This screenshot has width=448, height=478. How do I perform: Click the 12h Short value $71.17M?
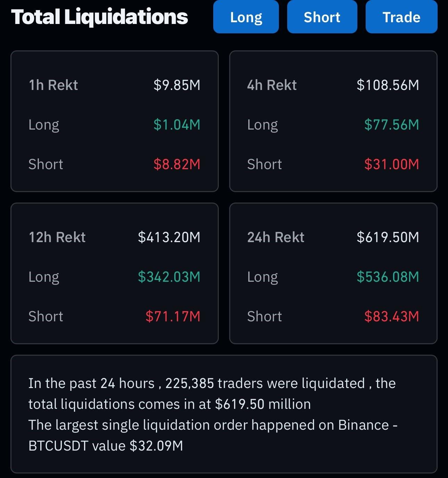pyautogui.click(x=173, y=316)
